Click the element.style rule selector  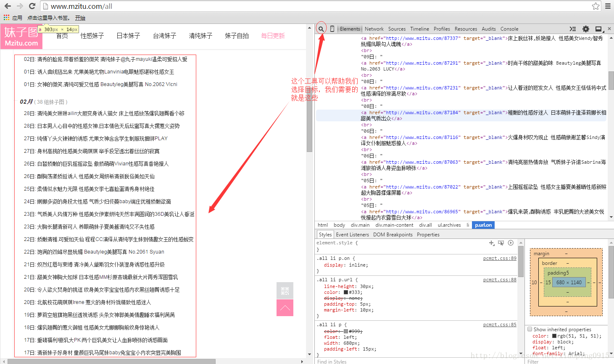335,243
